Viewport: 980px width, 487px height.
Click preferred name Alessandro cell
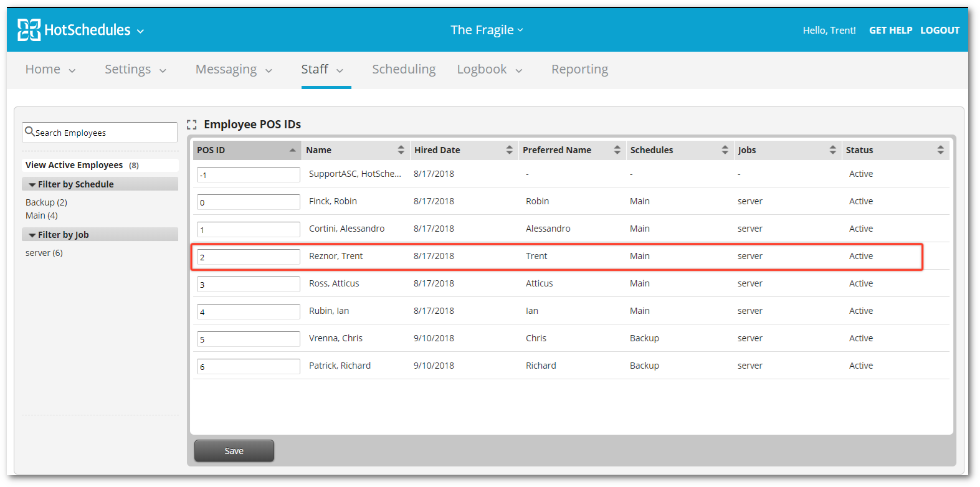click(548, 229)
